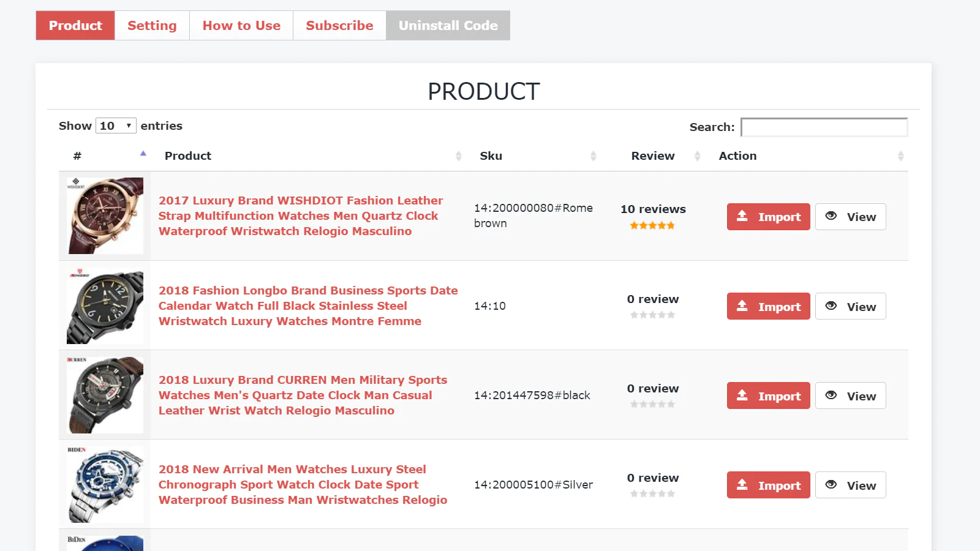Screen dimensions: 980x551
Task: Sort by Action column header
Action: [x=806, y=156]
